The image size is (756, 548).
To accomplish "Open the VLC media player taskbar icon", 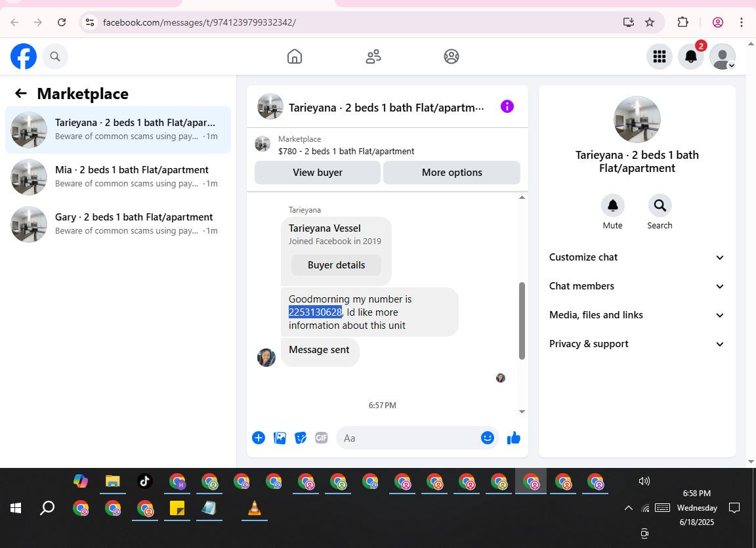I will tap(254, 508).
